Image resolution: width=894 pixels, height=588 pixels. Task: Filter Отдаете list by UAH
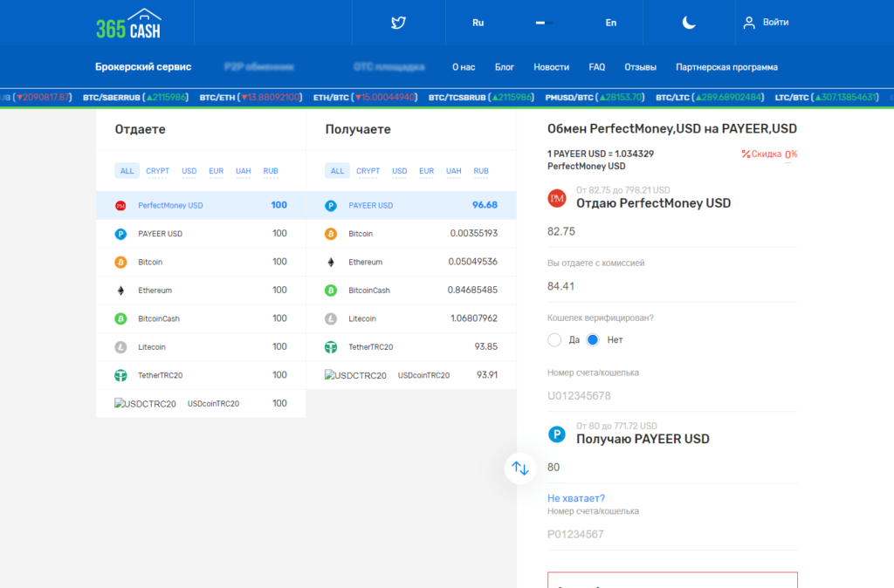coord(244,171)
